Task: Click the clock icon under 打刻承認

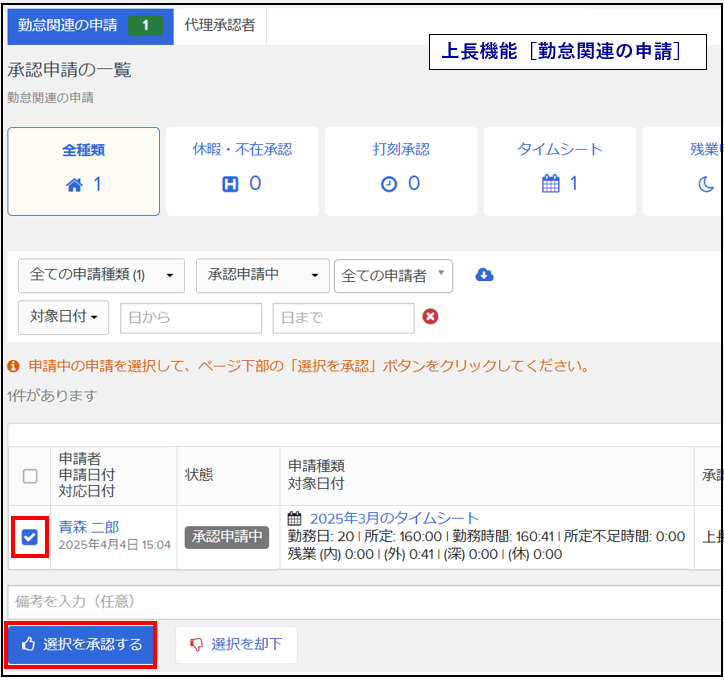Action: pyautogui.click(x=389, y=184)
